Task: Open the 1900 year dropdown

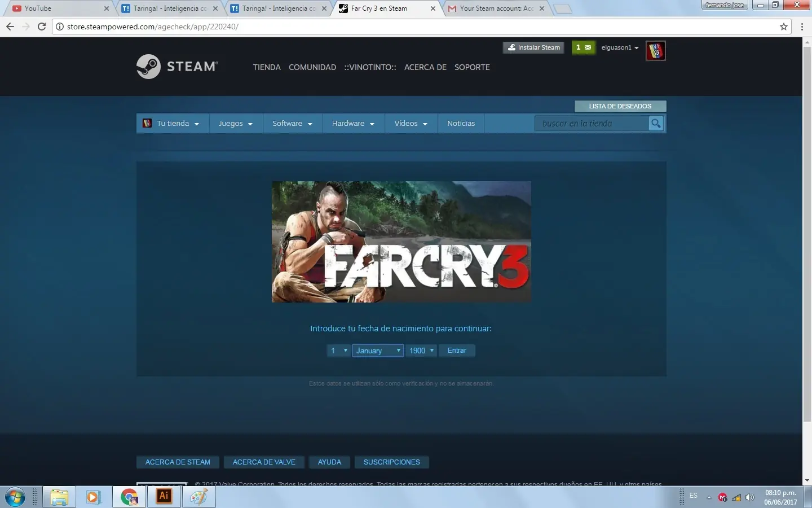Action: pos(421,351)
